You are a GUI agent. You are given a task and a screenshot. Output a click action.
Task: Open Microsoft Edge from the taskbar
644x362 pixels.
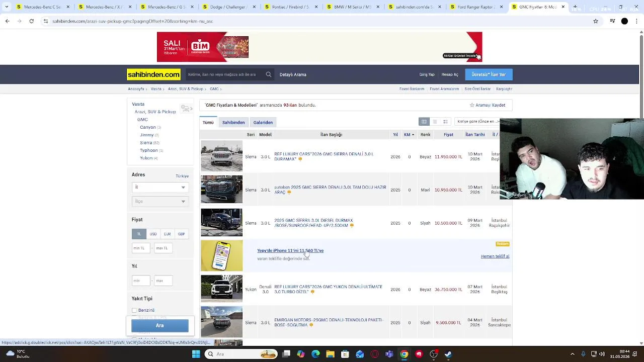315,354
